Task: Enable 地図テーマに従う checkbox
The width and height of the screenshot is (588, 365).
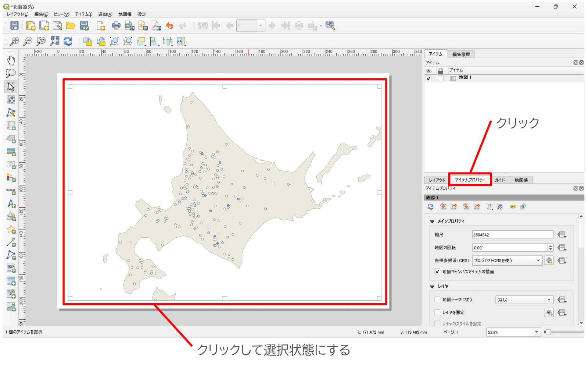Action: click(437, 300)
